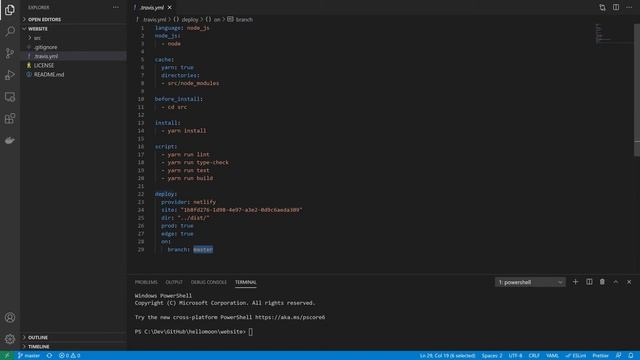Click .travis.yml in the breadcrumb
Viewport: 640px width, 360px height.
pyautogui.click(x=155, y=20)
